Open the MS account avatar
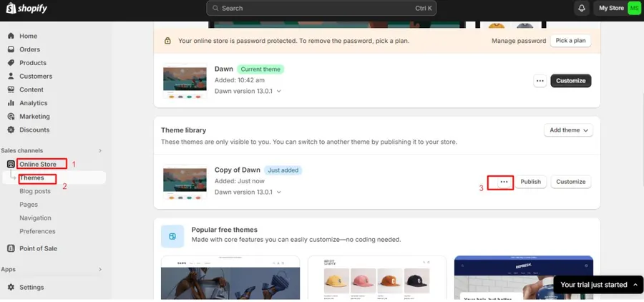 [634, 8]
